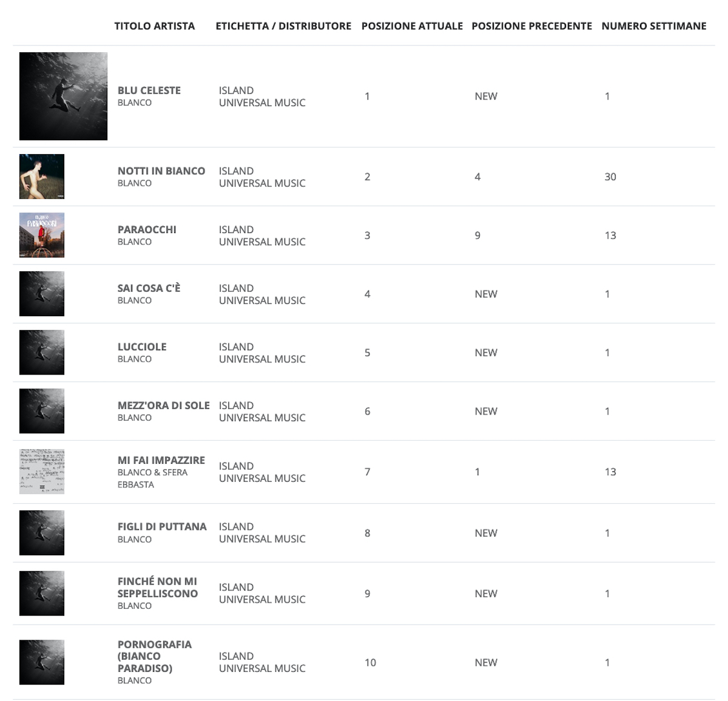Click the Numero Settimane column header
This screenshot has width=728, height=701.
tap(654, 26)
